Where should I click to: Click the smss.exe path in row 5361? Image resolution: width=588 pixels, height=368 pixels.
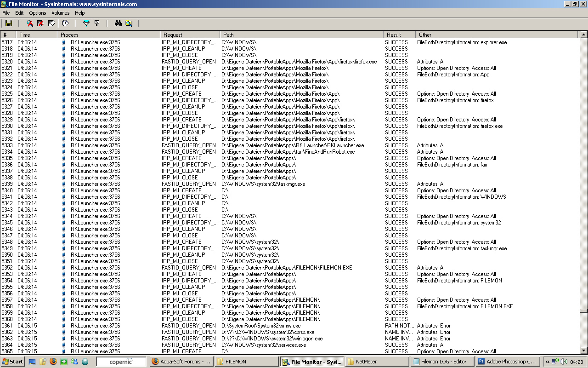261,325
